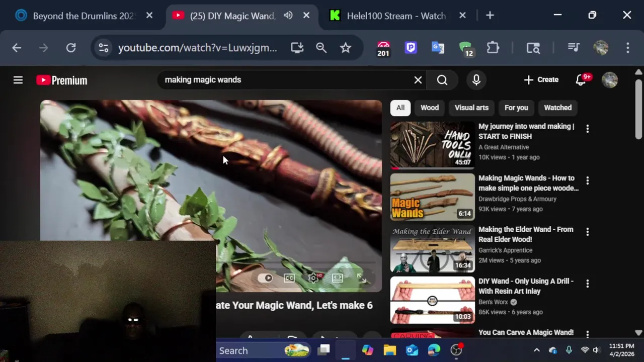Select the 'Visual arts' filter chip

(471, 108)
